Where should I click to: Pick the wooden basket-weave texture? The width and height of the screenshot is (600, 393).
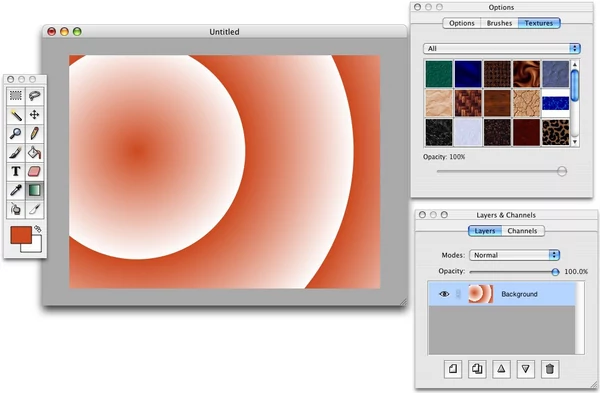(x=468, y=103)
